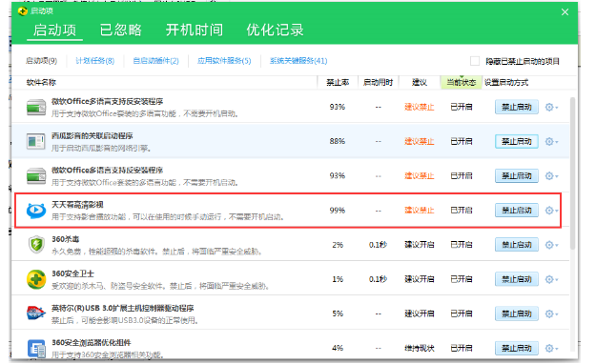Click 建议开启 in the 英特尔 USB row
596x364 pixels.
tap(420, 313)
